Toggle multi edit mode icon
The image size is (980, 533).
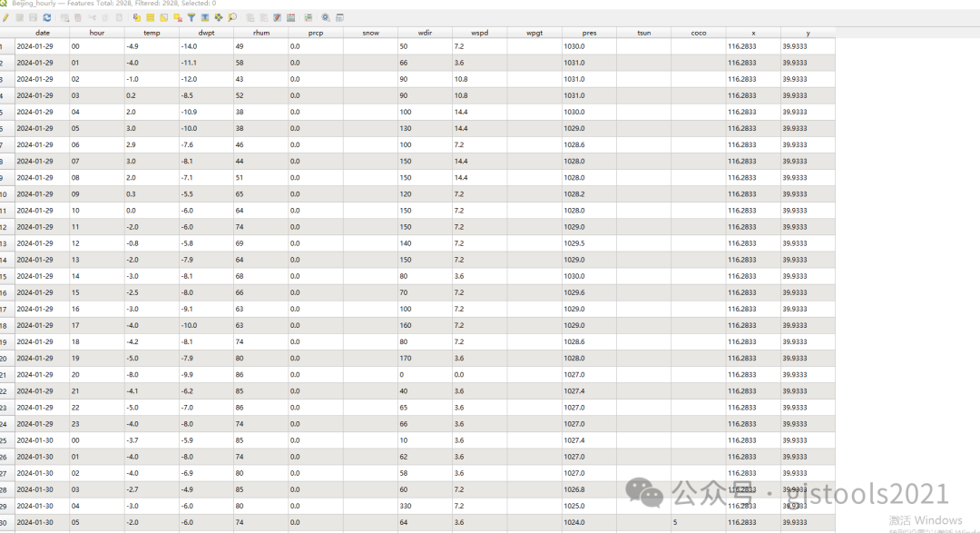coord(19,17)
